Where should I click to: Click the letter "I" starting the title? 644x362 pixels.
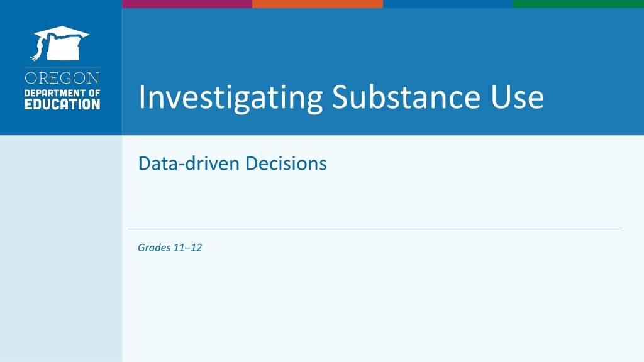coord(143,97)
